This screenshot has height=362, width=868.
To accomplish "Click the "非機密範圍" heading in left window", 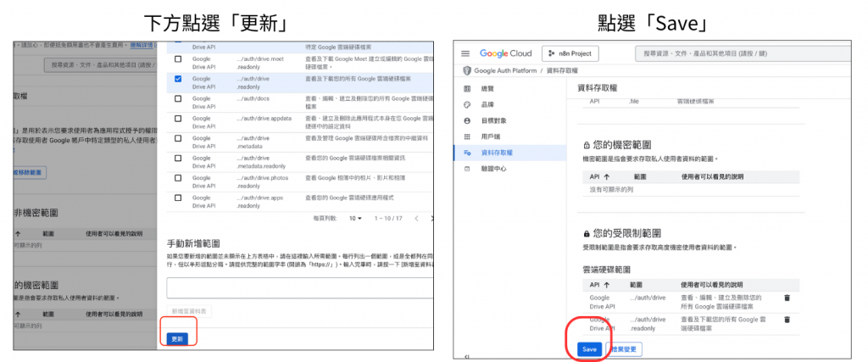I will click(36, 213).
